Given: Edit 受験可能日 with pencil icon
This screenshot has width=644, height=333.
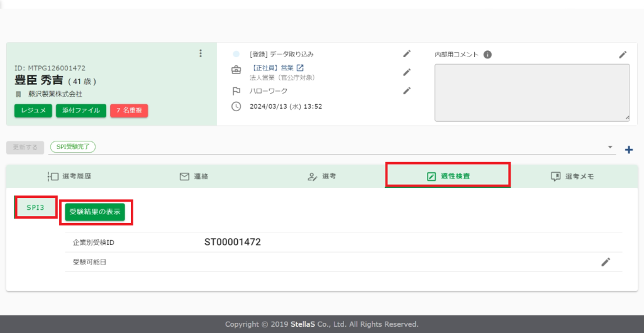Looking at the screenshot, I should click(x=606, y=262).
